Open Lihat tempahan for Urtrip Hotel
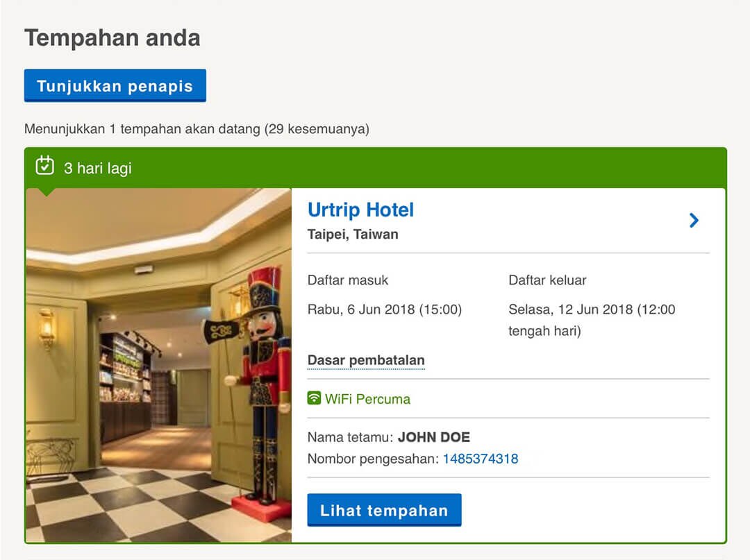The width and height of the screenshot is (750, 560). [384, 510]
